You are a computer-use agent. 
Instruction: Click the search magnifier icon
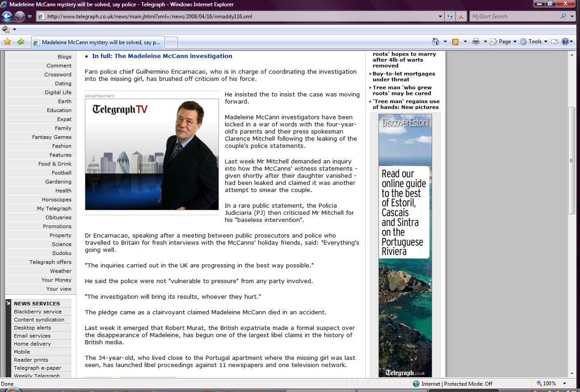pyautogui.click(x=563, y=17)
